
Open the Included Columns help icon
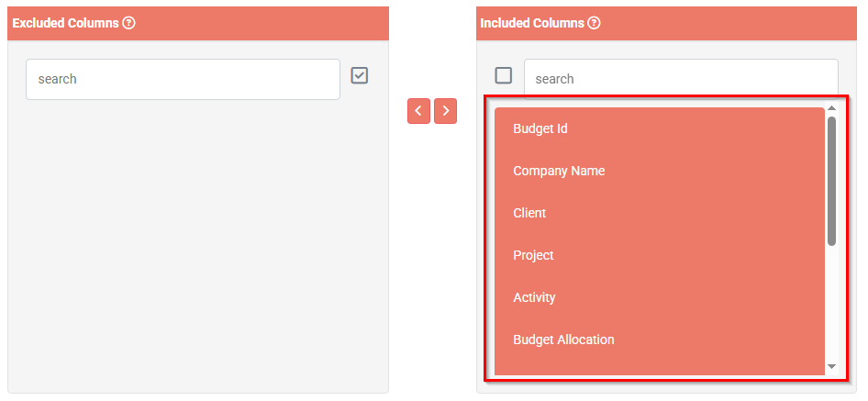tap(594, 23)
